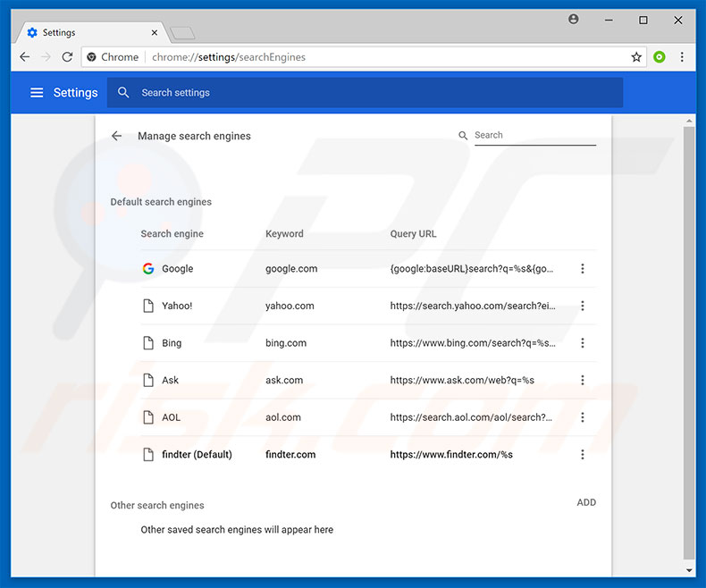This screenshot has width=706, height=588.
Task: Click the findter page icon
Action: coord(148,455)
